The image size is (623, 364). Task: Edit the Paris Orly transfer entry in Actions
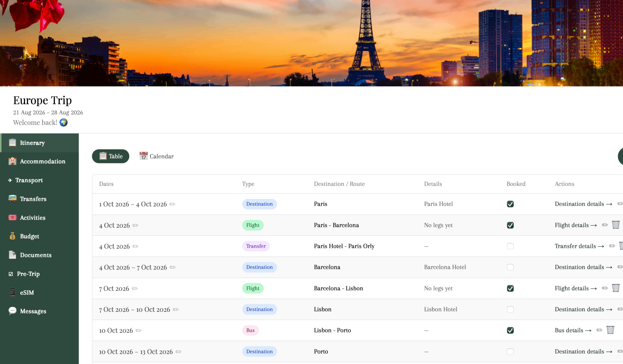click(x=612, y=246)
